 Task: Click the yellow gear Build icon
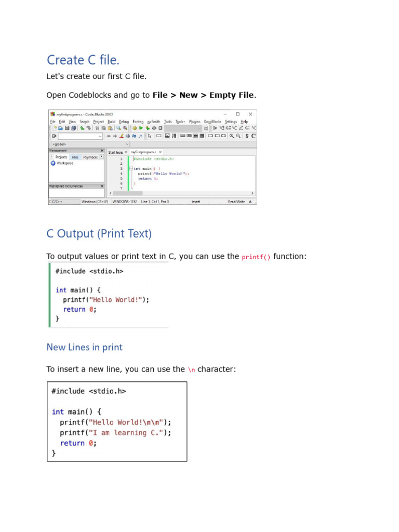click(x=135, y=128)
